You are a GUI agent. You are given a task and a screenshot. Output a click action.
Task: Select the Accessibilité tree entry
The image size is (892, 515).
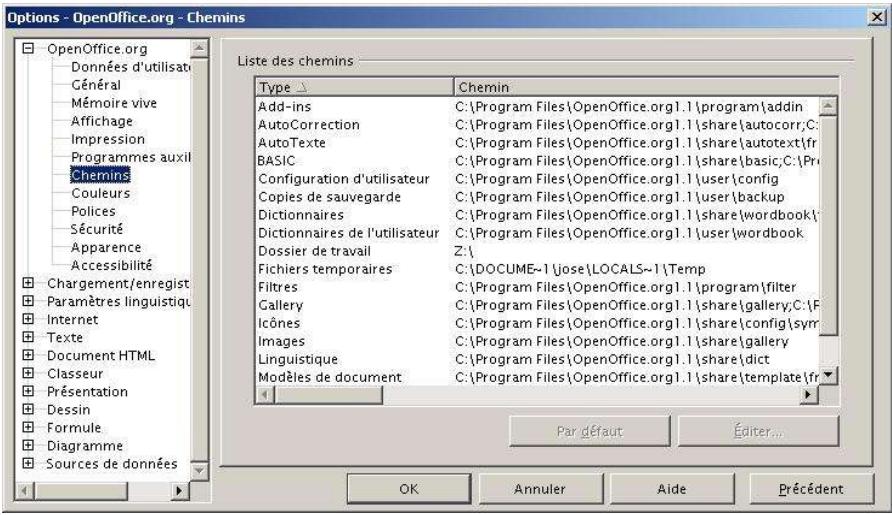coord(111,265)
